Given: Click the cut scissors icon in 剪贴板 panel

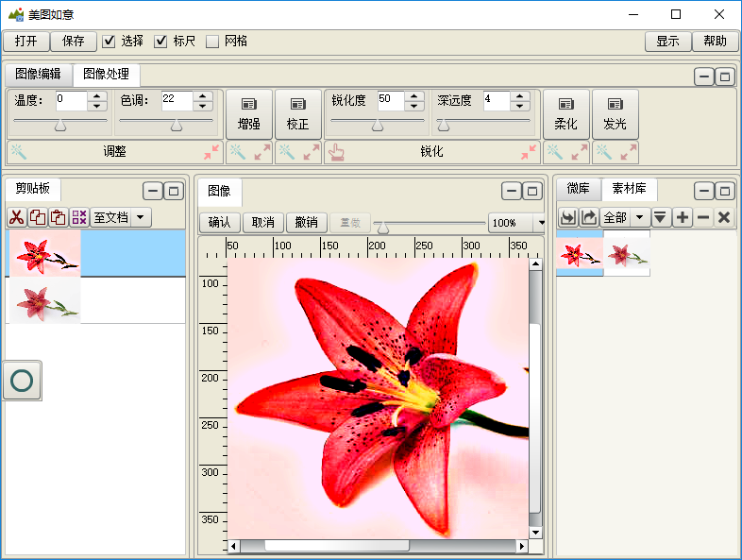Looking at the screenshot, I should click(x=17, y=218).
